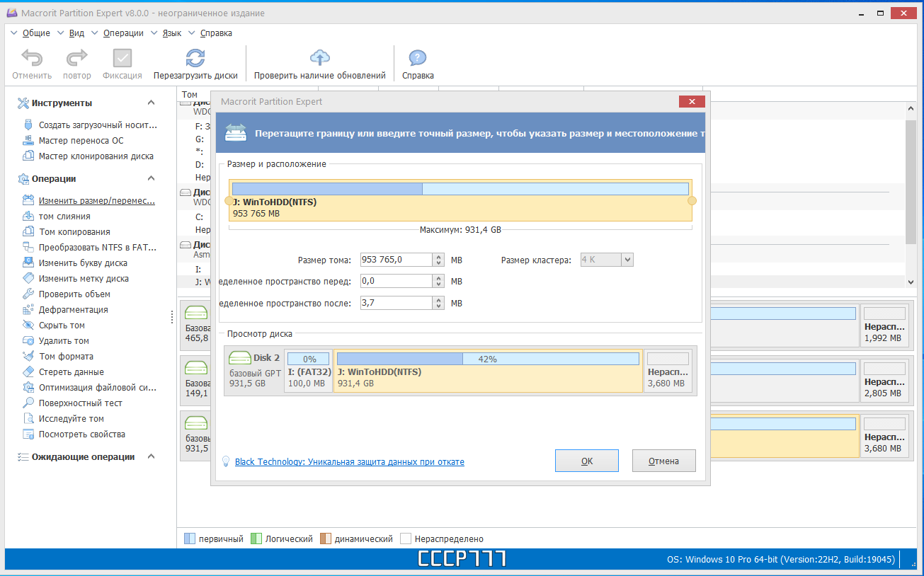Click the Перезагрузить диски refresh icon
The height and width of the screenshot is (576, 924).
click(195, 58)
